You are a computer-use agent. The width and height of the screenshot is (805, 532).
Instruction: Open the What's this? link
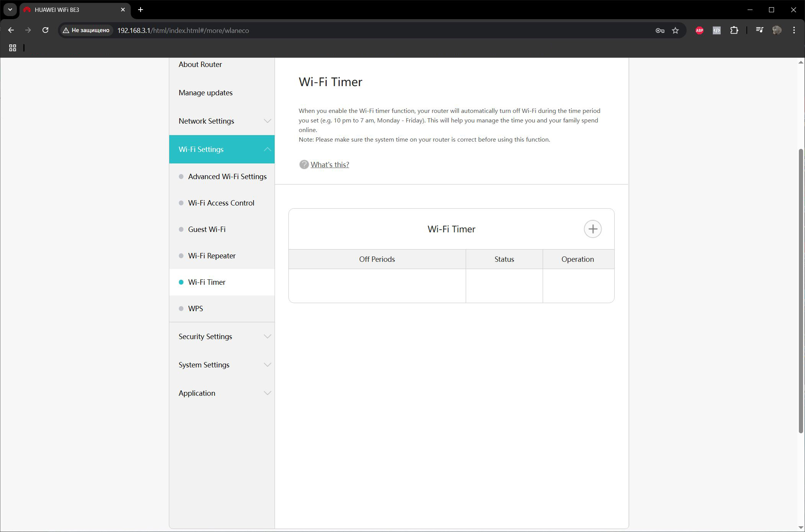[x=330, y=165]
